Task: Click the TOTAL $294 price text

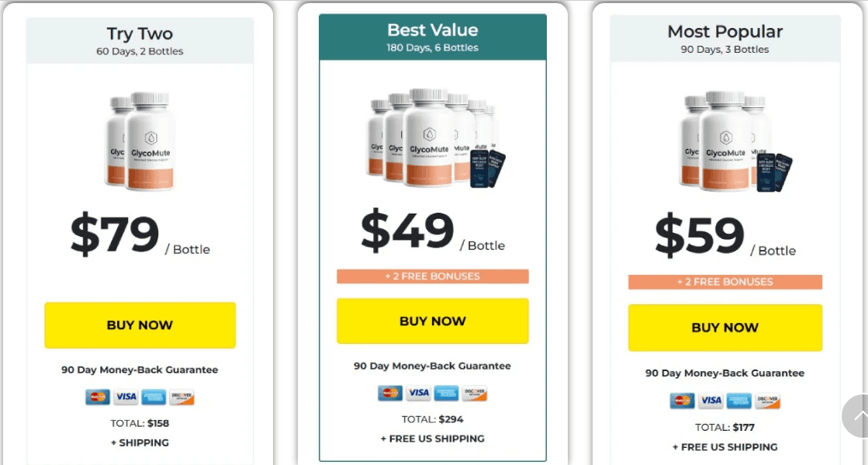Action: point(431,418)
